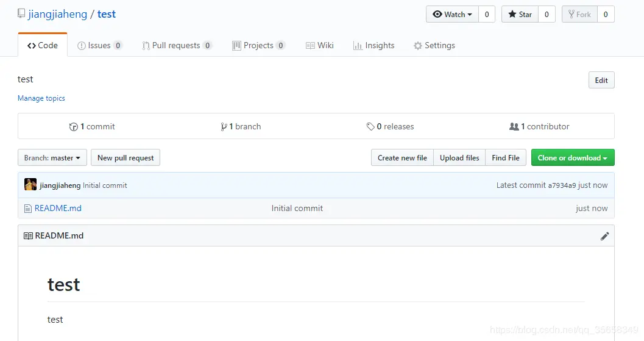Click the Find File button
Screen dimensions: 644x341
click(x=506, y=157)
